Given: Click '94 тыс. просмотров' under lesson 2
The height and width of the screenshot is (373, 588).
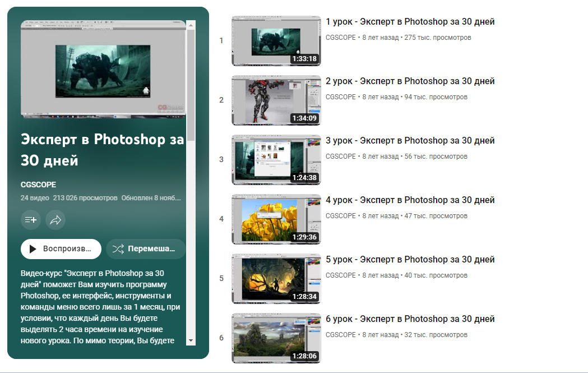Looking at the screenshot, I should (436, 97).
